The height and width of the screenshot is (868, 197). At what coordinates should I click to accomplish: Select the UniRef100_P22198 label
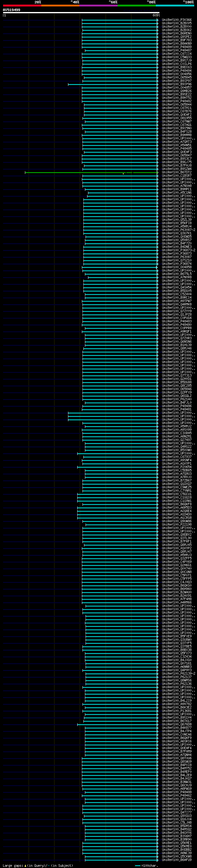coord(176,525)
